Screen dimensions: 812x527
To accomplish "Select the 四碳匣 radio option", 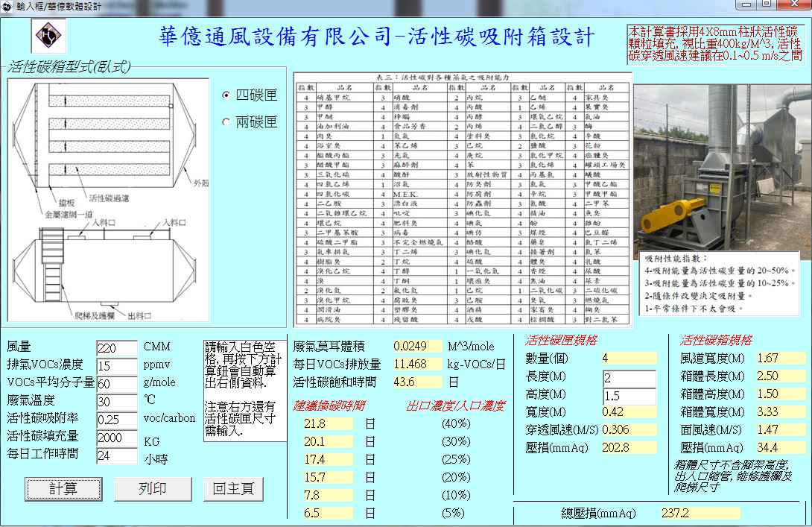I will click(x=226, y=95).
